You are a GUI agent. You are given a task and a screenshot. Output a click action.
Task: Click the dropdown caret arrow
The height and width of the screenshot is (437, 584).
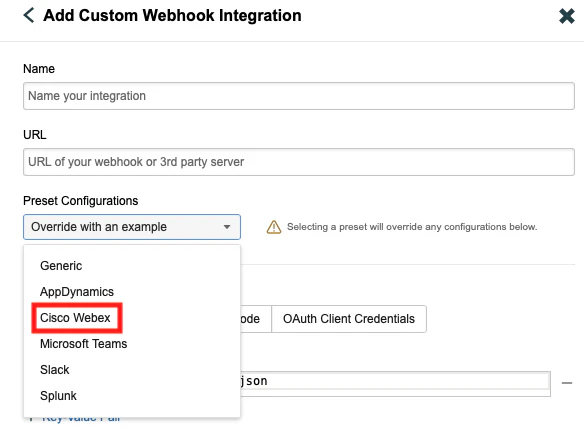click(227, 227)
